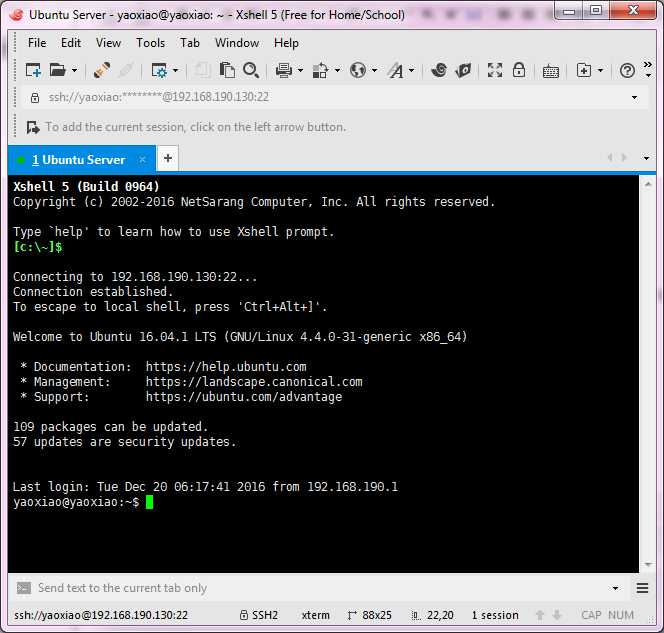Screen dimensions: 664x633
Task: Open the Window menu
Action: coord(237,43)
